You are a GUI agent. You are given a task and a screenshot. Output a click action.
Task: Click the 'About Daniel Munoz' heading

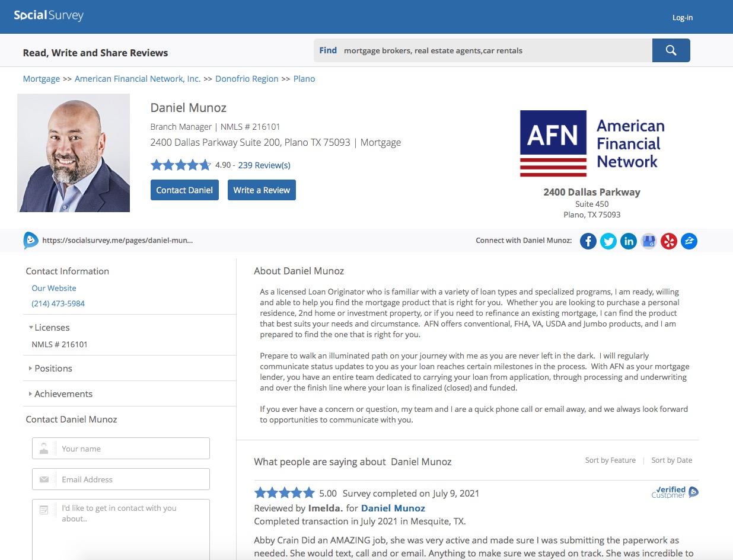click(299, 271)
